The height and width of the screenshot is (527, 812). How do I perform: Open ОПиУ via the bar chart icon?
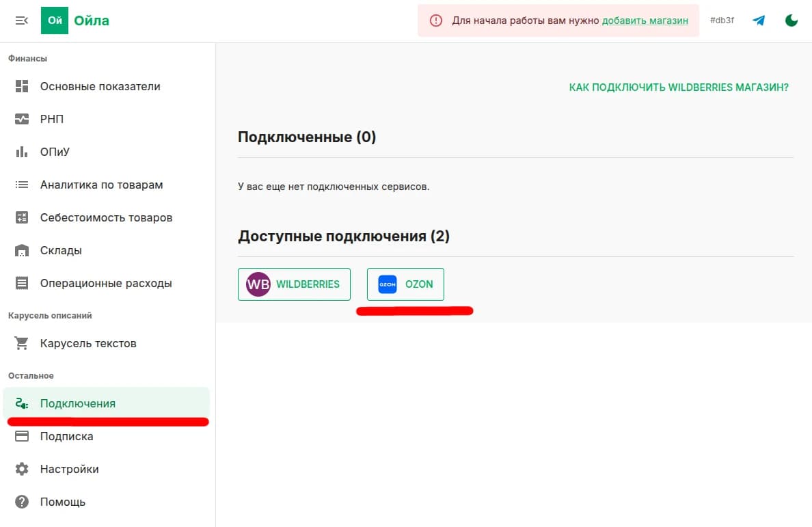21,152
